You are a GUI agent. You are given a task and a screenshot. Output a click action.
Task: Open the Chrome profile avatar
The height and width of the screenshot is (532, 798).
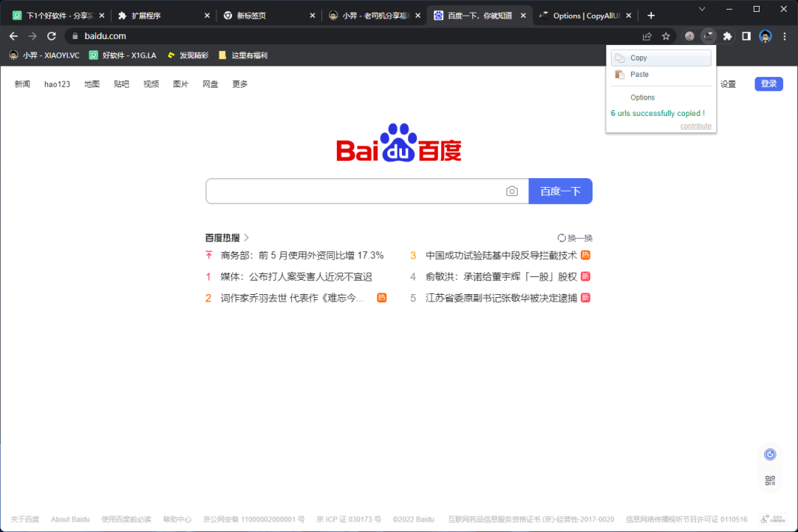coord(765,35)
